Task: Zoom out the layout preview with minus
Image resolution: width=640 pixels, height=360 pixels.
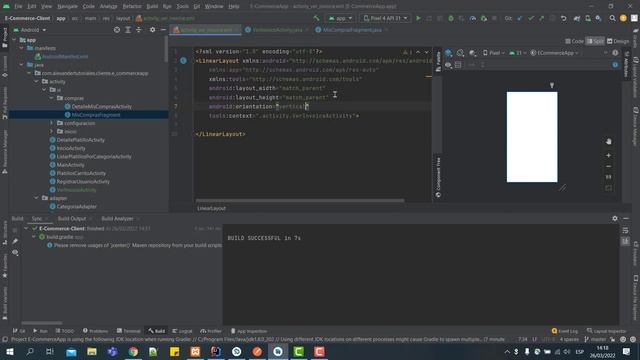Action: click(x=609, y=167)
